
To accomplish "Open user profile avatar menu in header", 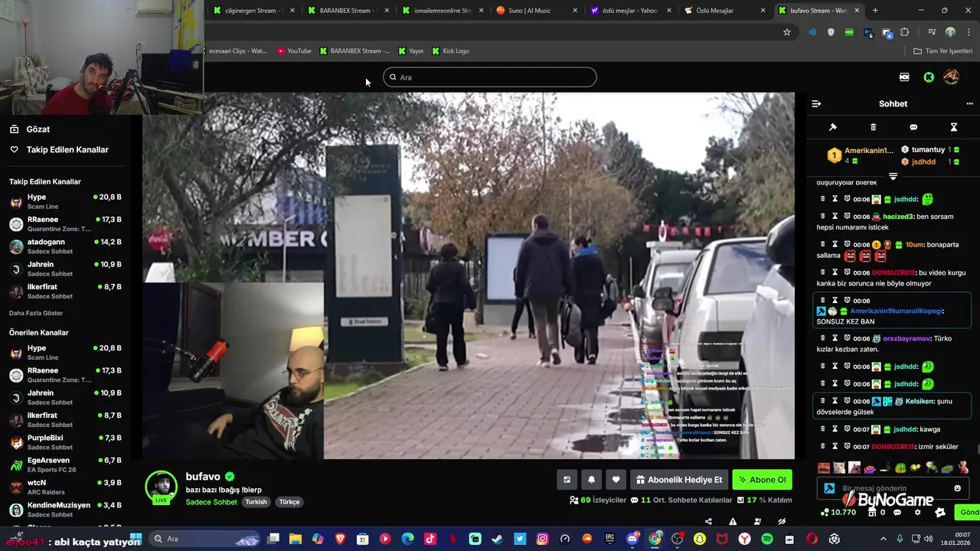I will click(x=952, y=77).
